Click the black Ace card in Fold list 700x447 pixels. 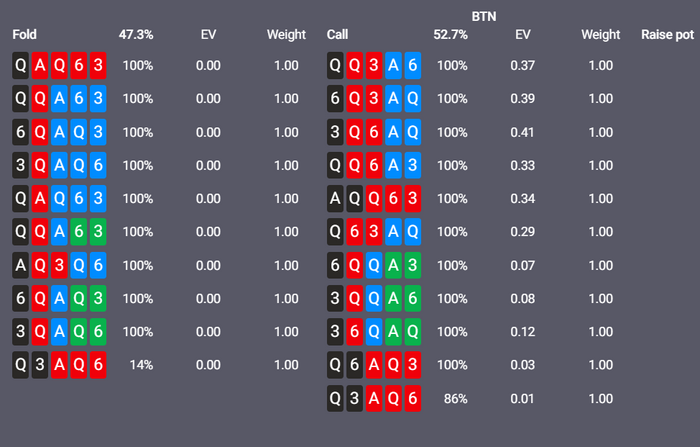[x=21, y=265]
